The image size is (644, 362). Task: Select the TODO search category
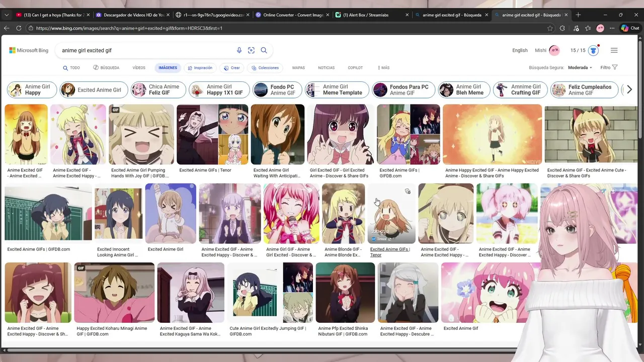tap(71, 68)
